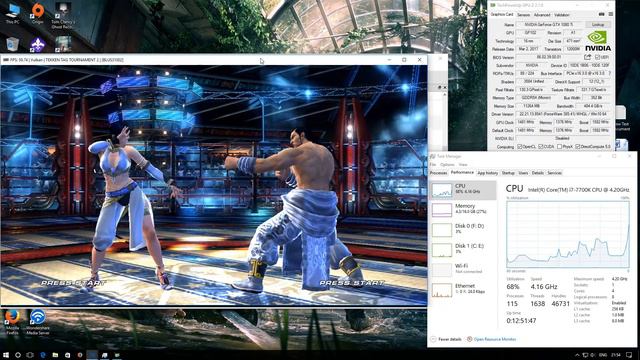Click the GPU-Z screenshot camera icon
Viewport: 640px width, 360px height.
pyautogui.click(x=601, y=14)
